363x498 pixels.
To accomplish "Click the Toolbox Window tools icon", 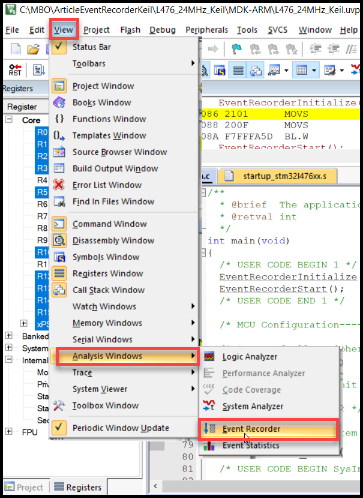I will [59, 406].
